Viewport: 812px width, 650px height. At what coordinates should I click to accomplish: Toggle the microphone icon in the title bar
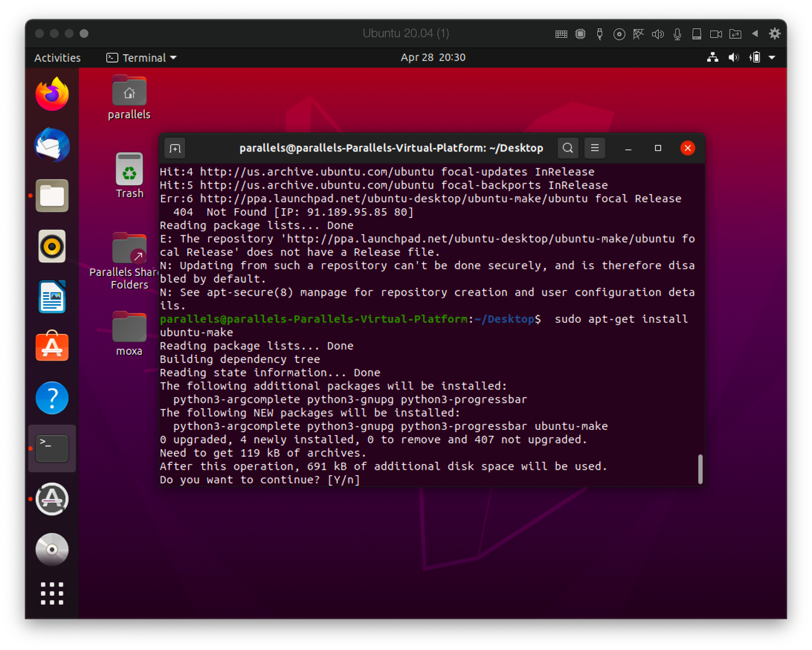click(677, 34)
